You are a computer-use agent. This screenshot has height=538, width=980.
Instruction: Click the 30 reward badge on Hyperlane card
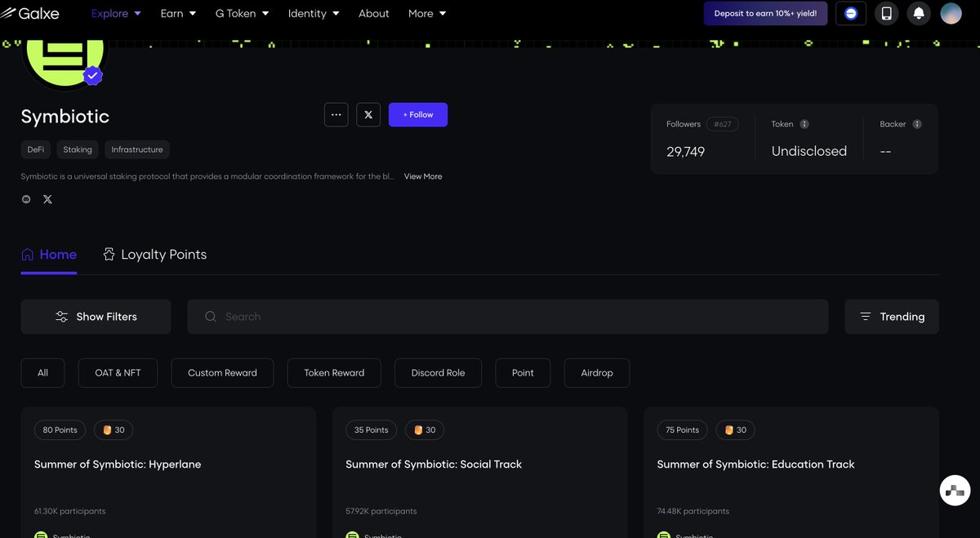click(x=114, y=430)
